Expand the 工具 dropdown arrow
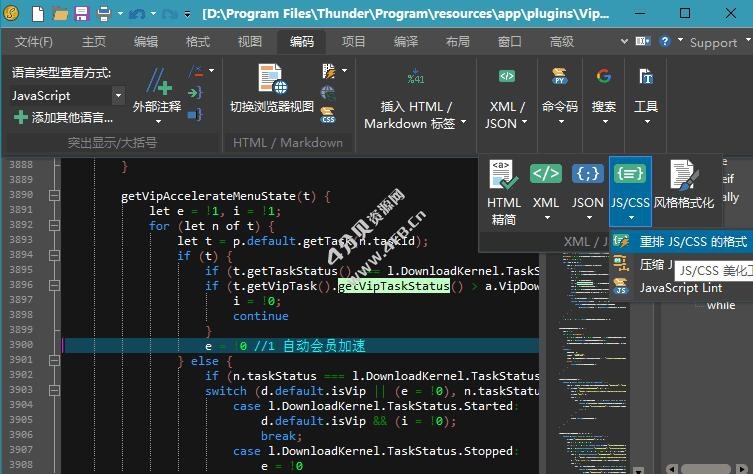Image resolution: width=753 pixels, height=474 pixels. (x=647, y=122)
